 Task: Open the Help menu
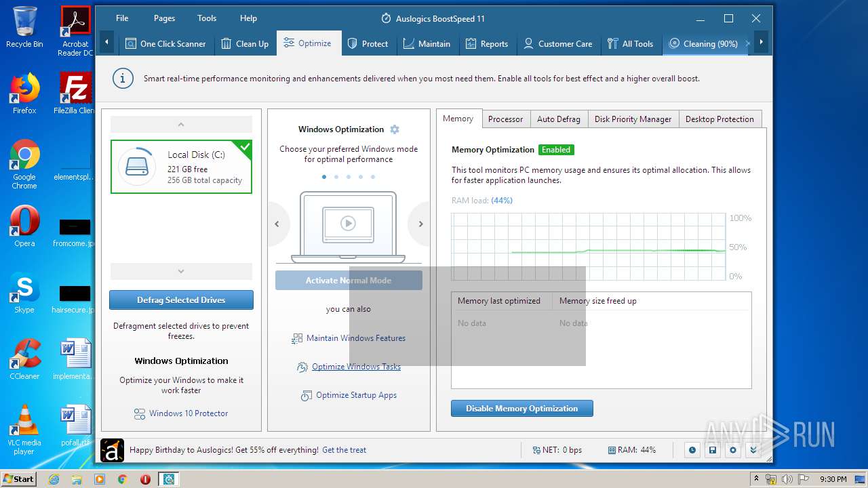click(x=248, y=18)
